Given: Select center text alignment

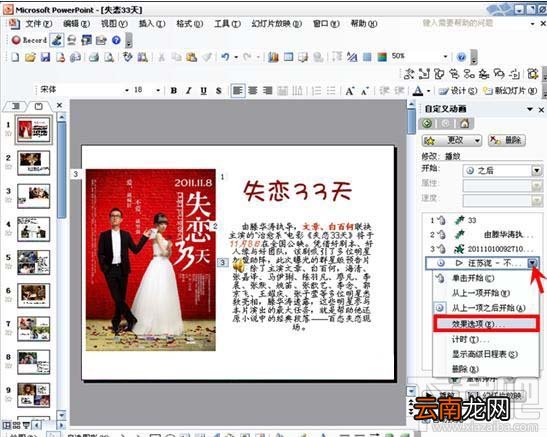Looking at the screenshot, I should [253, 91].
